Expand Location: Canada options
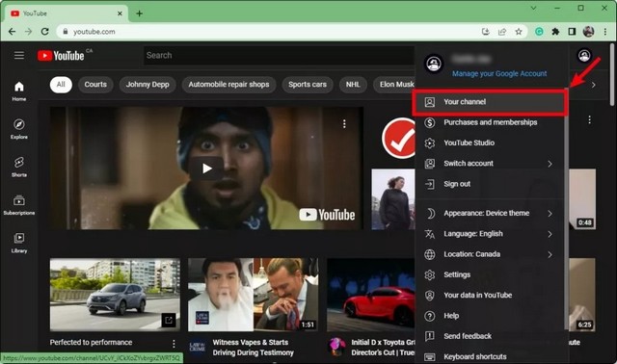Screen dimensions: 617x364 coord(488,254)
